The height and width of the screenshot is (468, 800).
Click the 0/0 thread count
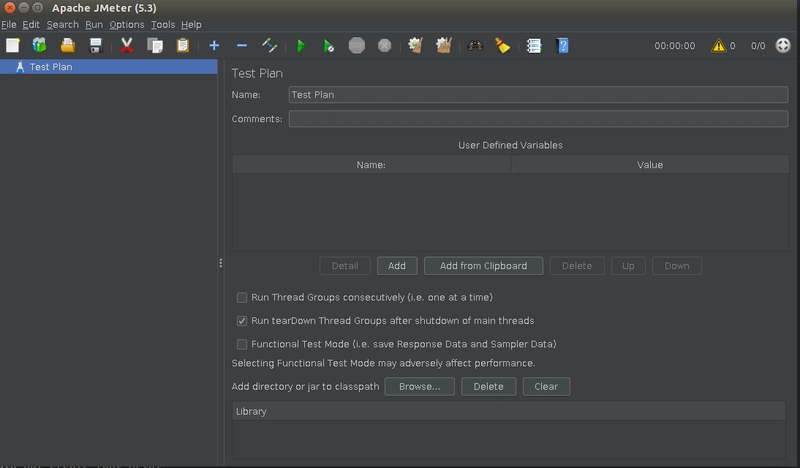coord(758,46)
